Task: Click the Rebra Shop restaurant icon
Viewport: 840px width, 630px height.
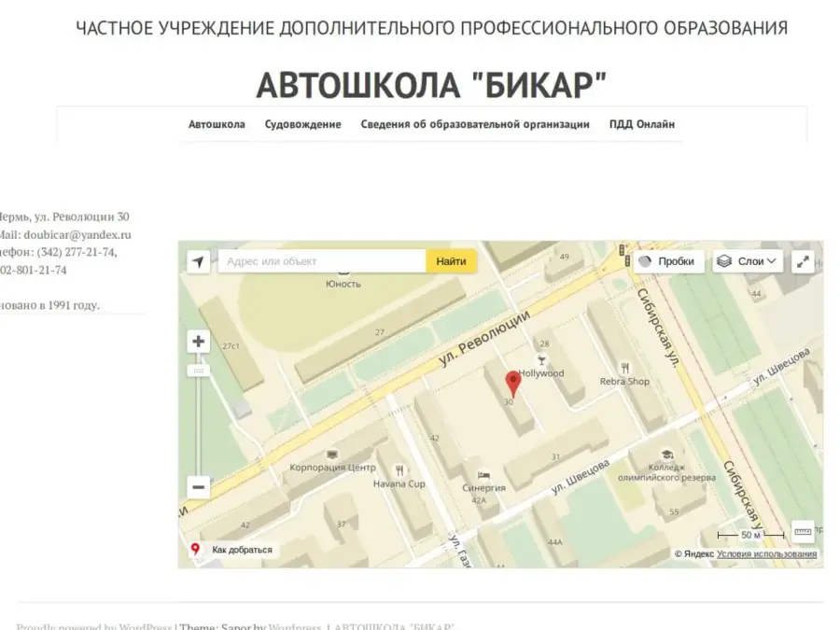Action: (x=625, y=368)
